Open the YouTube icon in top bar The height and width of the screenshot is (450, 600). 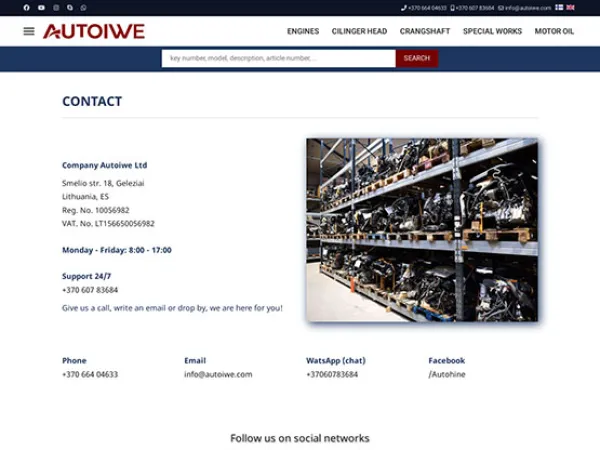(41, 8)
